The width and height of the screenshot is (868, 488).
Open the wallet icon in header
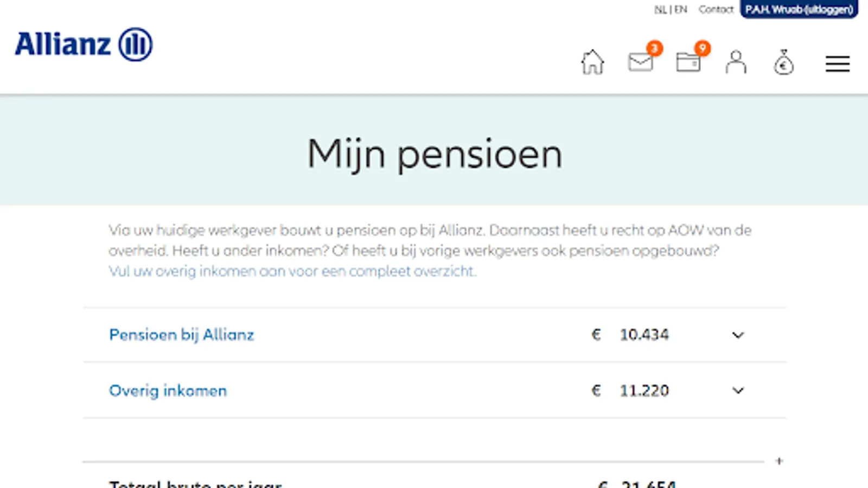[x=688, y=62]
